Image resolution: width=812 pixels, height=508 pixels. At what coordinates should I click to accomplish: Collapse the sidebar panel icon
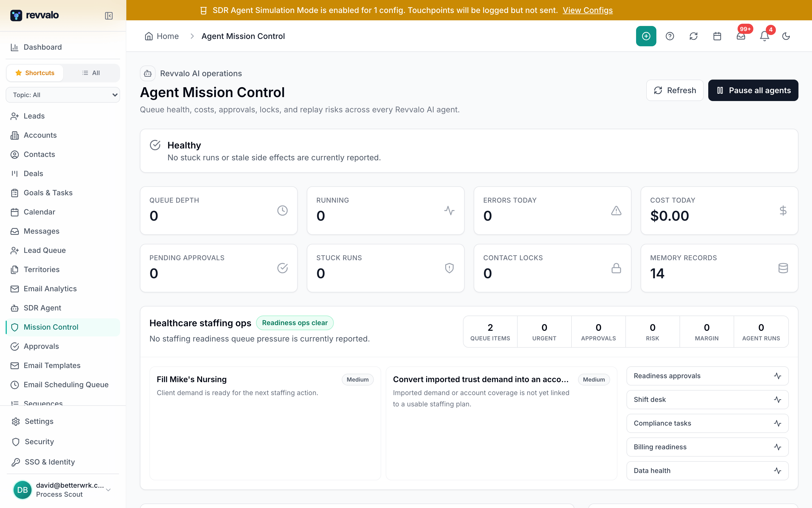109,16
